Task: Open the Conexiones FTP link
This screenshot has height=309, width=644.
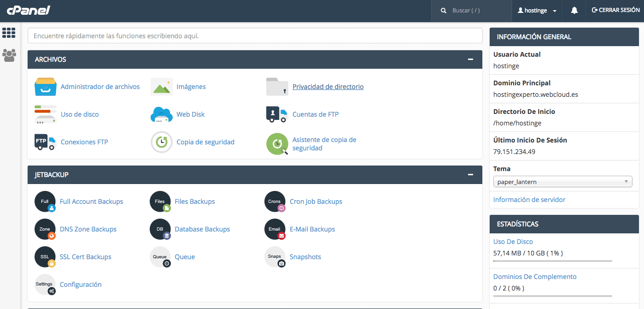Action: pos(84,142)
